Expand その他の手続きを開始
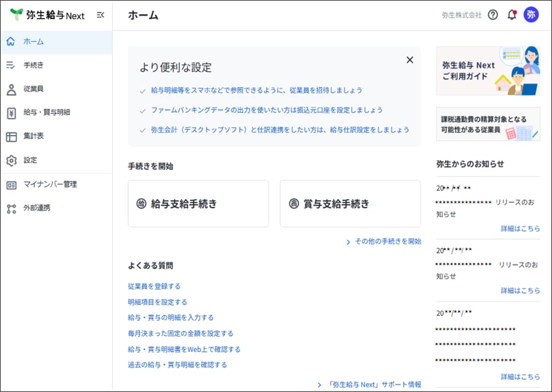The width and height of the screenshot is (552, 392). pyautogui.click(x=384, y=242)
